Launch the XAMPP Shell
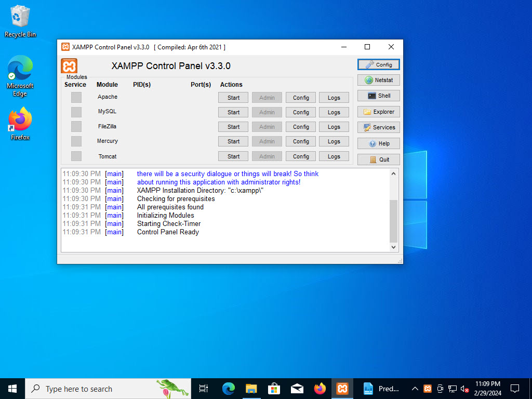The width and height of the screenshot is (532, 399). pos(378,95)
